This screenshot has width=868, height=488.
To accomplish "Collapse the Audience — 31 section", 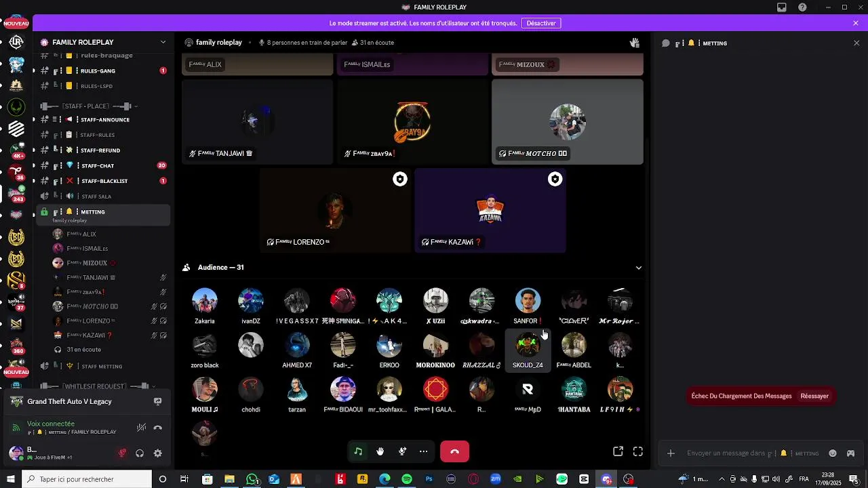I will [638, 268].
